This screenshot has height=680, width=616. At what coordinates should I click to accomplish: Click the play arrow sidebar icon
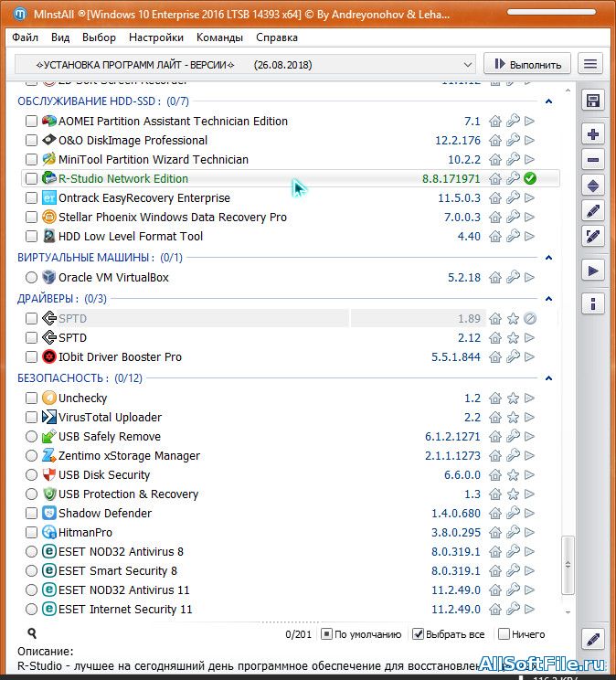coord(592,271)
